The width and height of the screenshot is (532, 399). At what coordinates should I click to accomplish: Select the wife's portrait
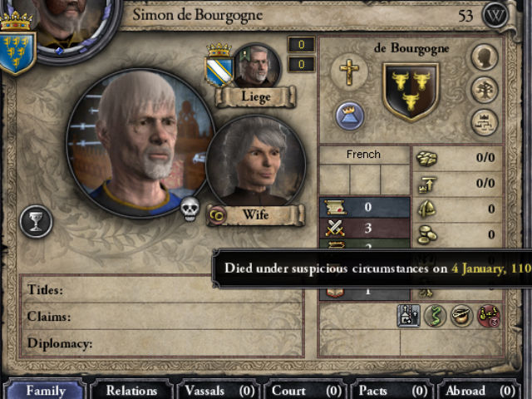[x=256, y=161]
